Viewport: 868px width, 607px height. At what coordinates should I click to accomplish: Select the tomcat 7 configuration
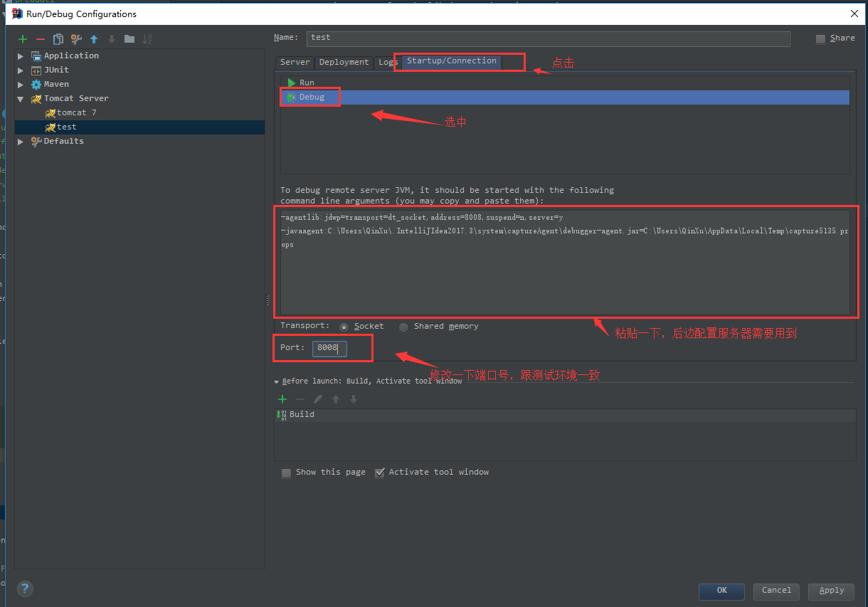[x=76, y=112]
